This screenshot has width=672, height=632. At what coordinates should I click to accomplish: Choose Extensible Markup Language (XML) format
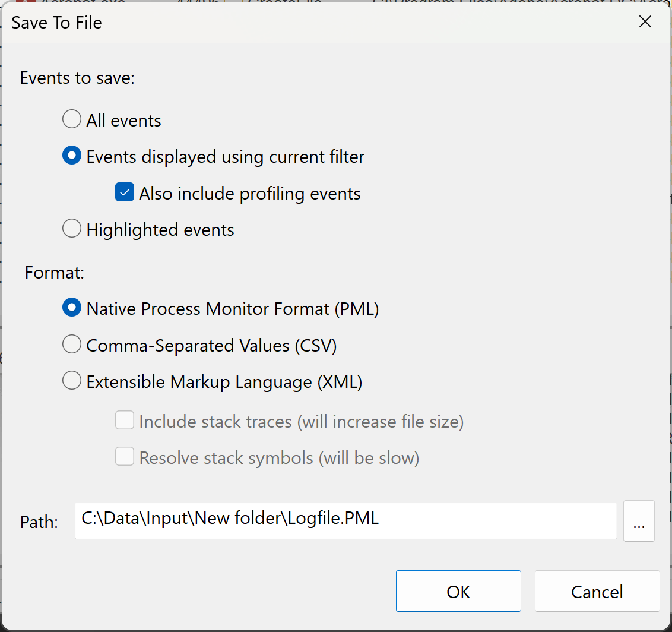[71, 380]
